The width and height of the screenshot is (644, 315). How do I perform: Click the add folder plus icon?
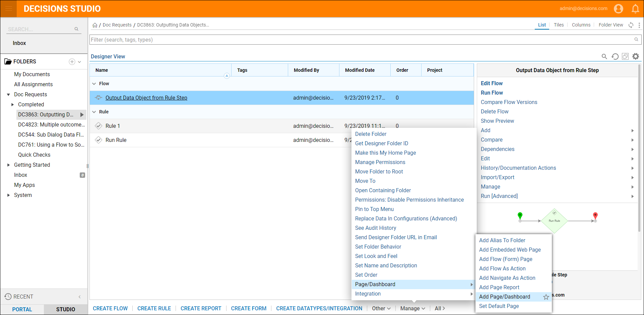click(x=72, y=62)
